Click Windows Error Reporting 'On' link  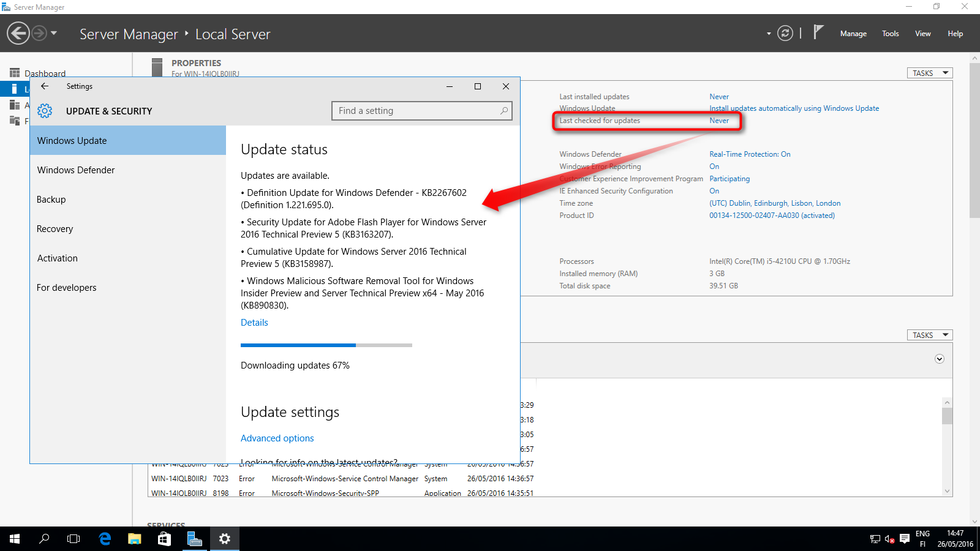point(714,167)
